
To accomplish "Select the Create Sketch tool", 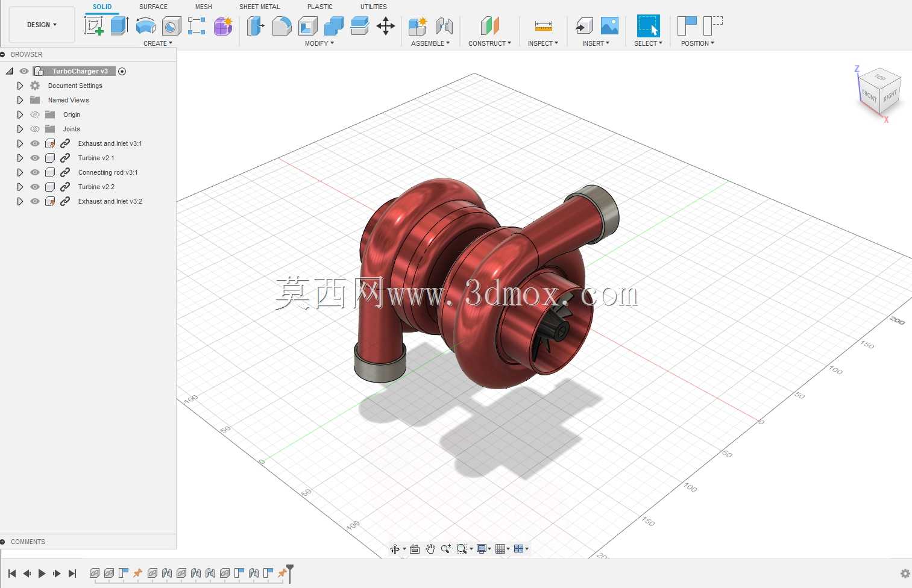I will [x=94, y=26].
